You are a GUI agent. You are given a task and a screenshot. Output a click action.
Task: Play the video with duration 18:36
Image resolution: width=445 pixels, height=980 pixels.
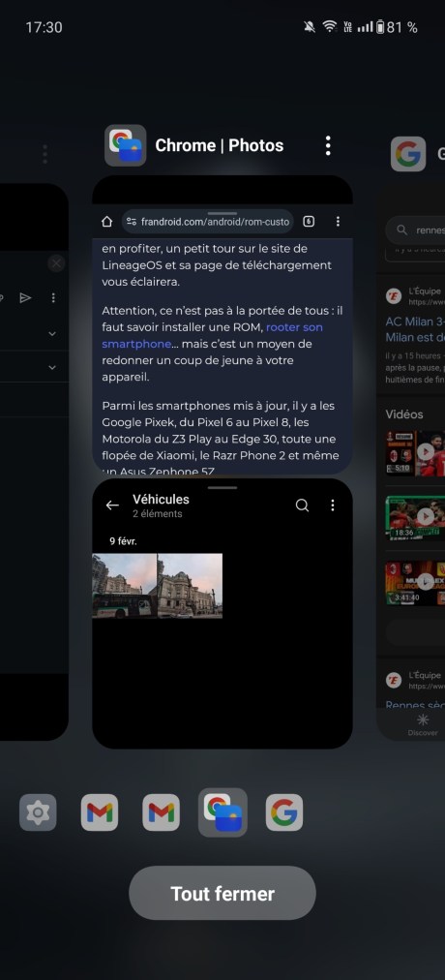click(415, 517)
